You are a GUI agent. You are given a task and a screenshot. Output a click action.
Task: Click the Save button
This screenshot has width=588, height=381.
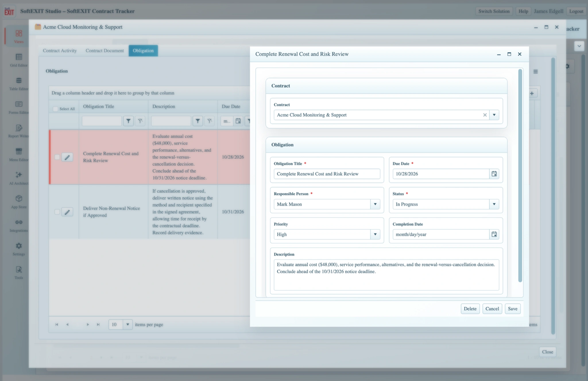[512, 309]
